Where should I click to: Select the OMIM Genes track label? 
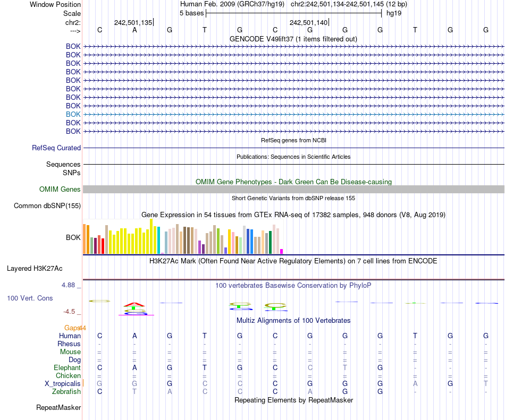60,190
